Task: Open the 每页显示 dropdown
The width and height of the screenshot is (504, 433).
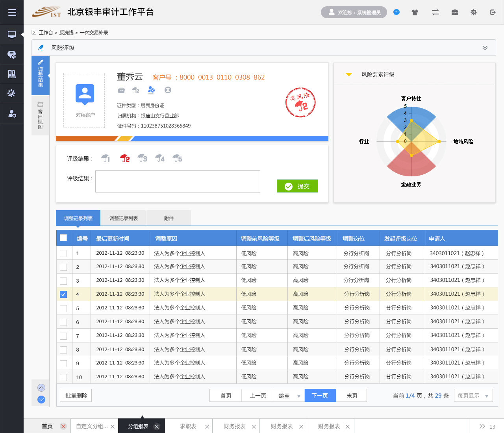Action: point(473,395)
